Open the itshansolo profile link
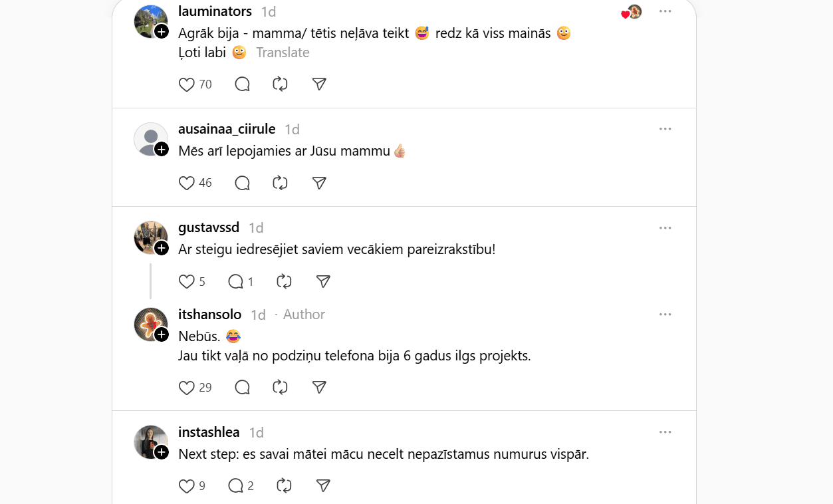833x504 pixels. click(x=209, y=315)
